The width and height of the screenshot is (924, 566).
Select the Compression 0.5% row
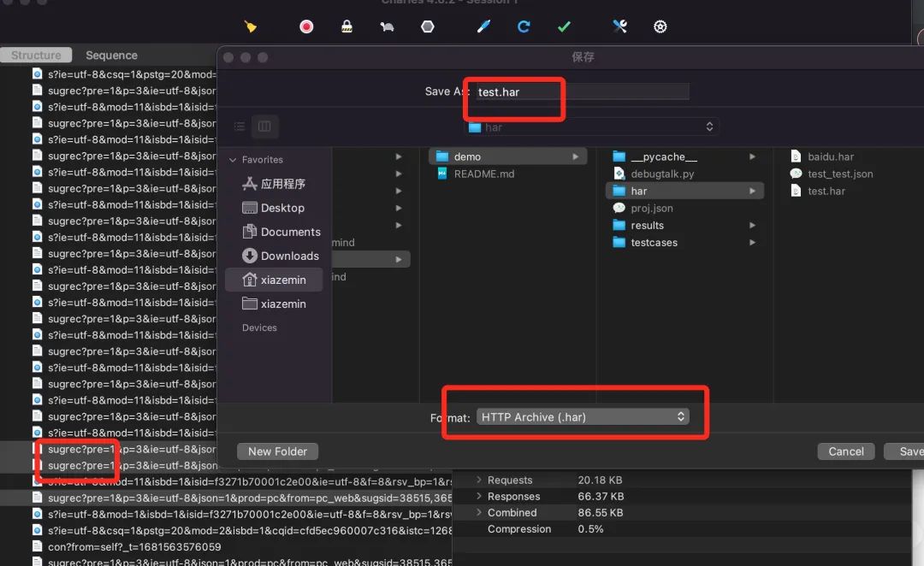click(684, 529)
